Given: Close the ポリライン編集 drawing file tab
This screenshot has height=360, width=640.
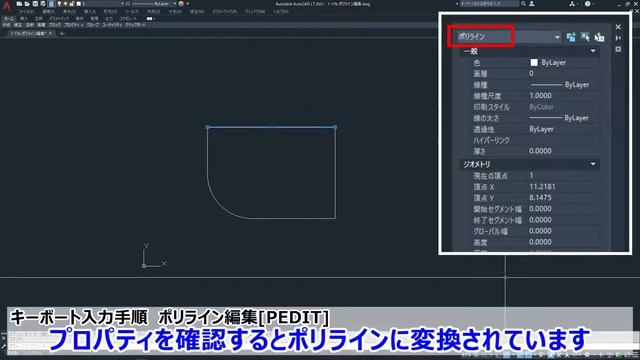Looking at the screenshot, I should point(50,33).
